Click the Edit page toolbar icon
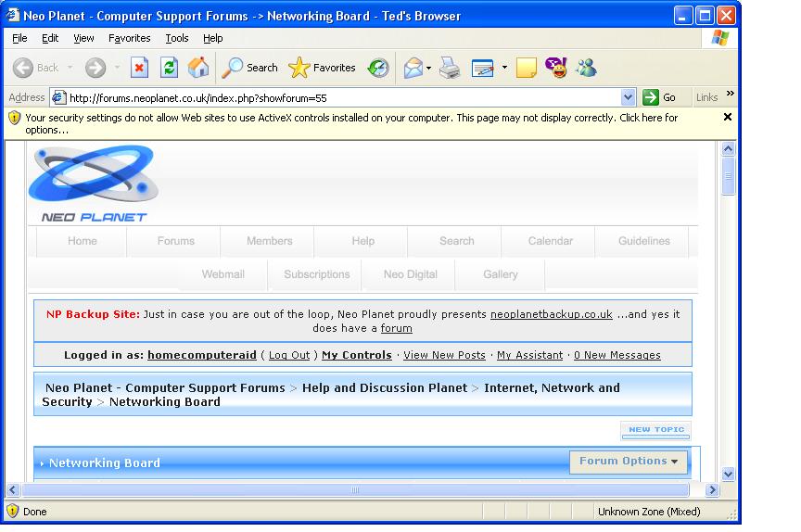This screenshot has width=801, height=532. 483,68
